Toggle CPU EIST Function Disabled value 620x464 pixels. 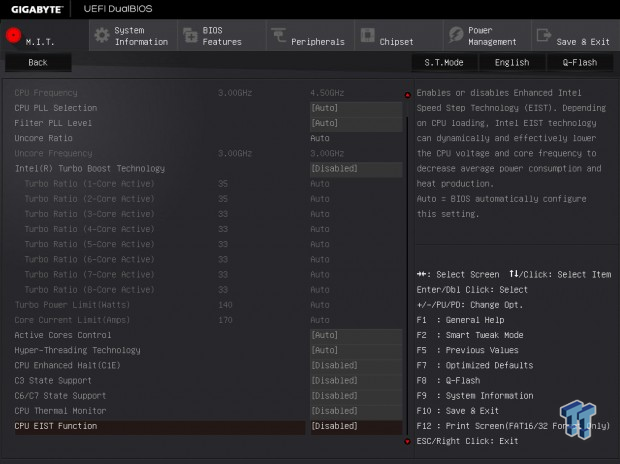(x=356, y=426)
